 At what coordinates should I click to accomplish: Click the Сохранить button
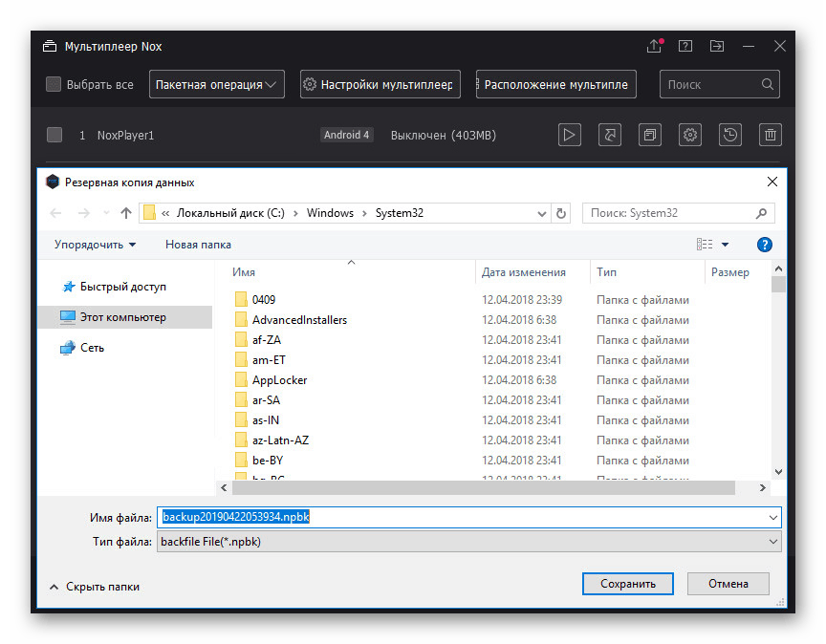[x=628, y=584]
